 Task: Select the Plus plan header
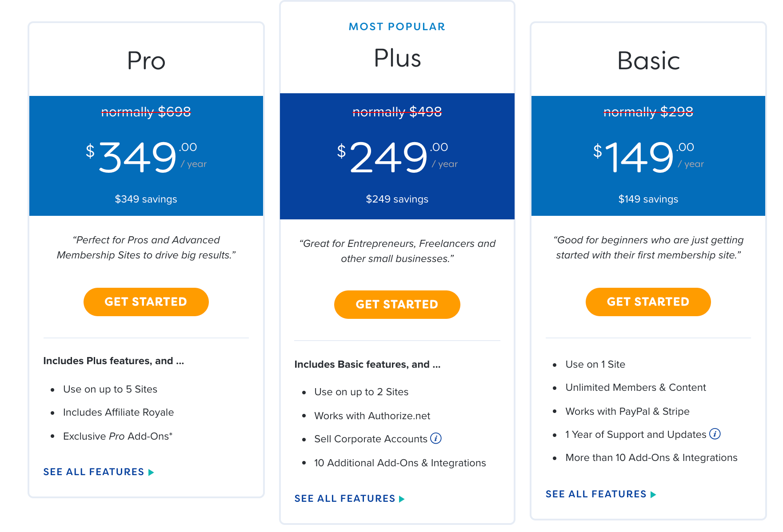(x=397, y=58)
